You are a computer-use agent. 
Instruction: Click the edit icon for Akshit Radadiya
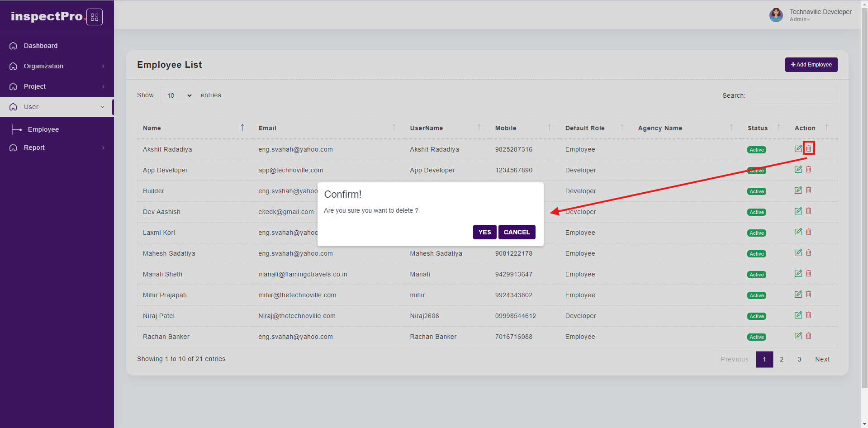coord(798,148)
